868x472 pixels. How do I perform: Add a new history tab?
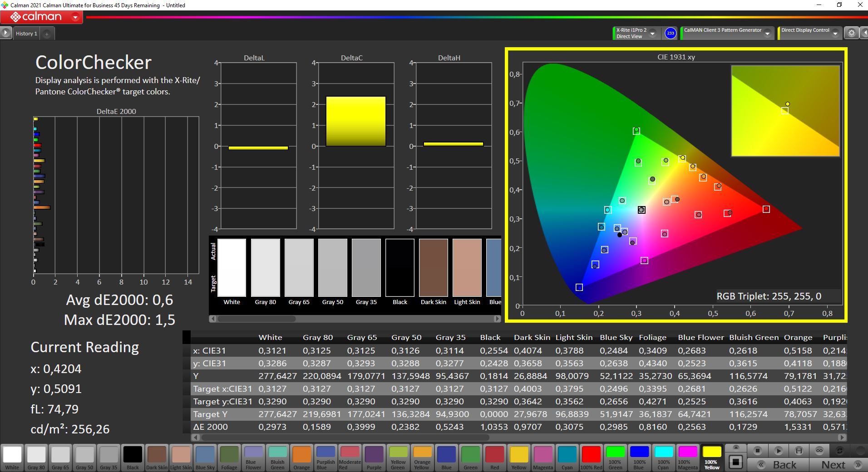[47, 34]
